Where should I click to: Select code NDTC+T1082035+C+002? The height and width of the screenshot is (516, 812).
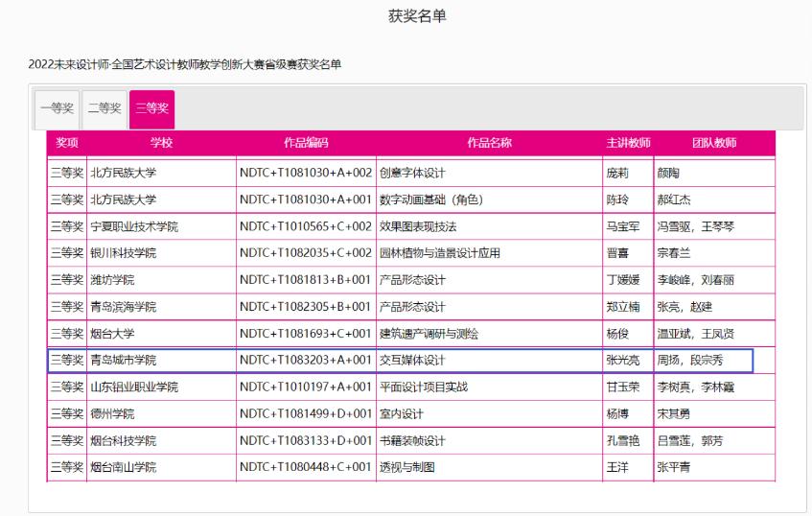coord(306,253)
